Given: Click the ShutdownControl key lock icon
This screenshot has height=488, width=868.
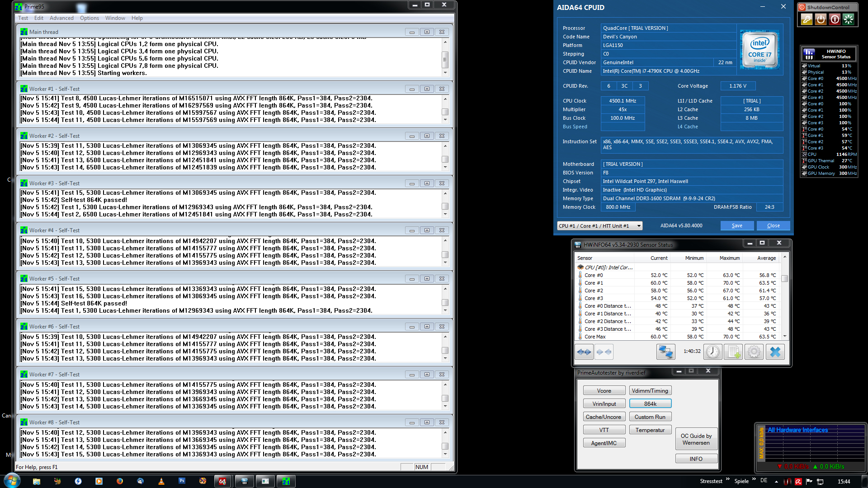Looking at the screenshot, I should click(x=807, y=19).
